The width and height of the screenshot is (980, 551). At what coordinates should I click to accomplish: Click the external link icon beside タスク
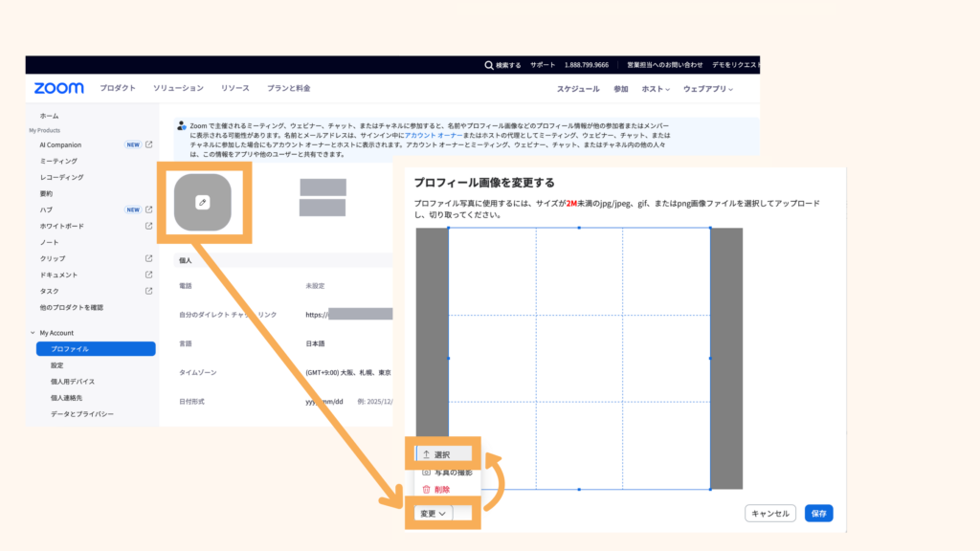[148, 291]
